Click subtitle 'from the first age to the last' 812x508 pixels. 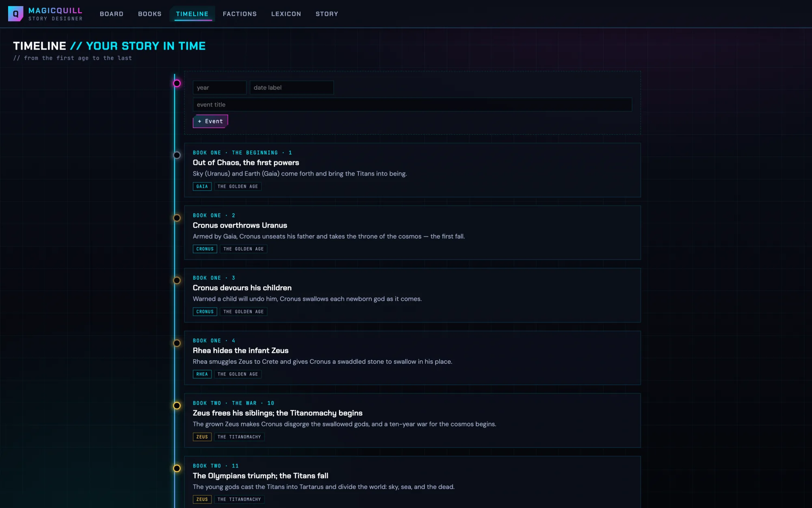point(73,58)
